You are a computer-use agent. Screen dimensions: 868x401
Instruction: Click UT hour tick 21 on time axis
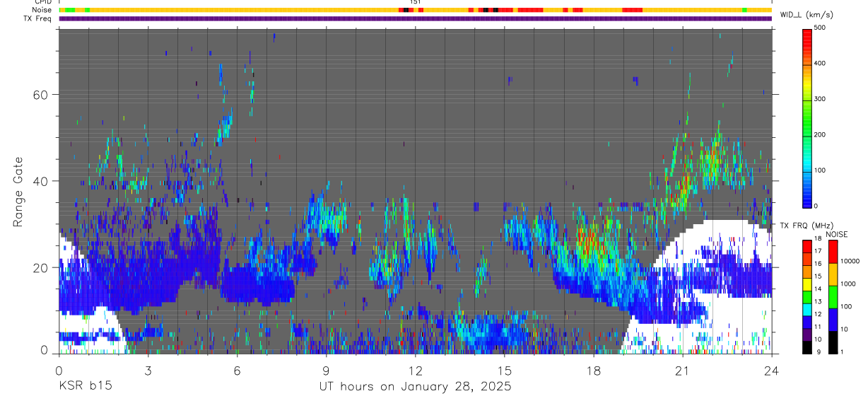pos(683,370)
